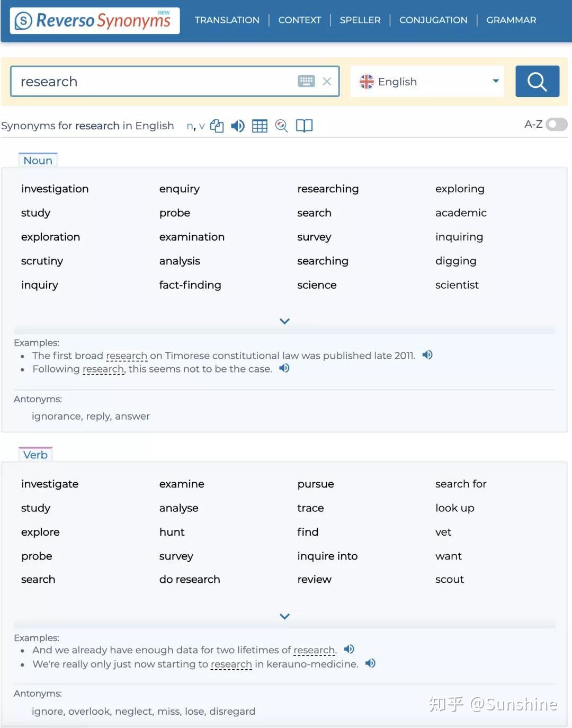The height and width of the screenshot is (728, 572).
Task: Play audio for the Timorese constitutional law example
Action: coord(427,355)
